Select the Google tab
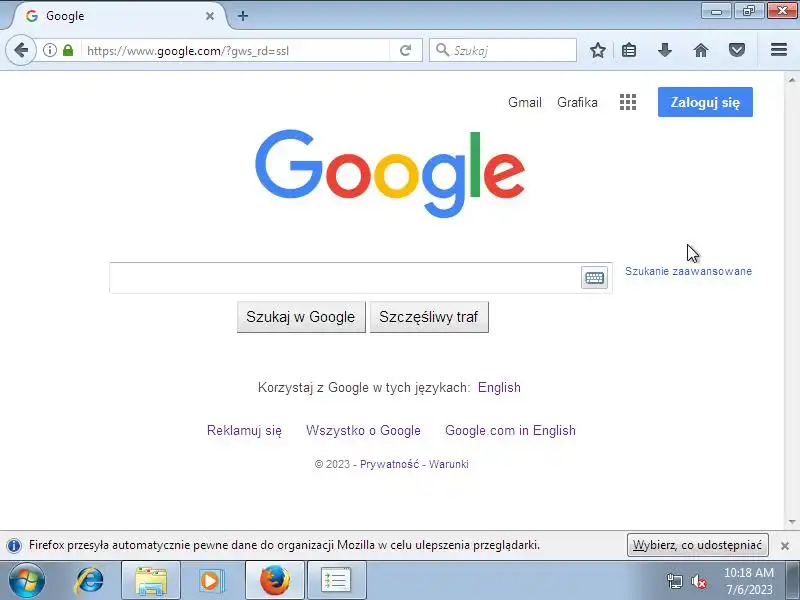The image size is (800, 600). click(x=119, y=16)
